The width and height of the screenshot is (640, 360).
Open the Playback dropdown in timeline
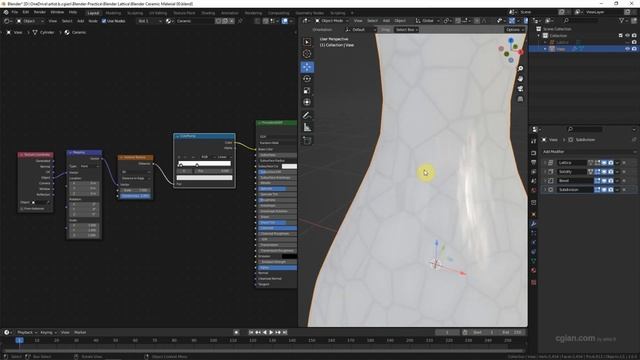point(27,332)
